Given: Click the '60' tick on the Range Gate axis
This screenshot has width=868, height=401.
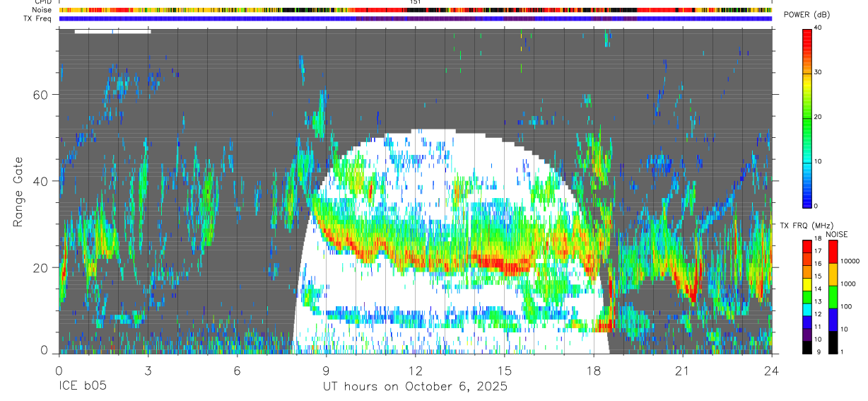Looking at the screenshot, I should [40, 95].
